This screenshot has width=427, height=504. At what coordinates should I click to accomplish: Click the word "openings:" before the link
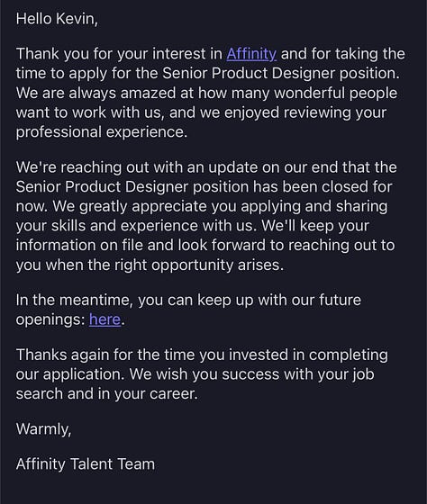pos(50,319)
